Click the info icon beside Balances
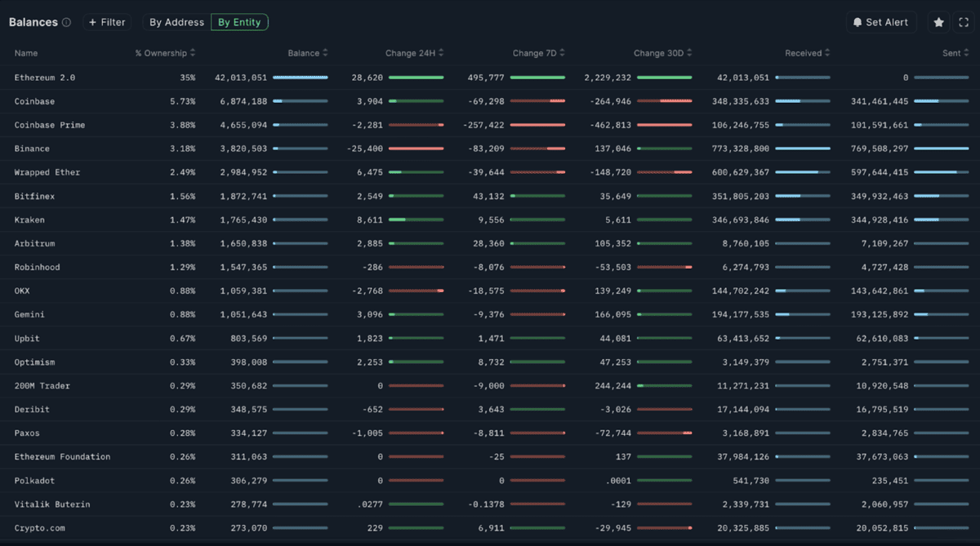Screen dimensions: 980x546 (x=66, y=23)
